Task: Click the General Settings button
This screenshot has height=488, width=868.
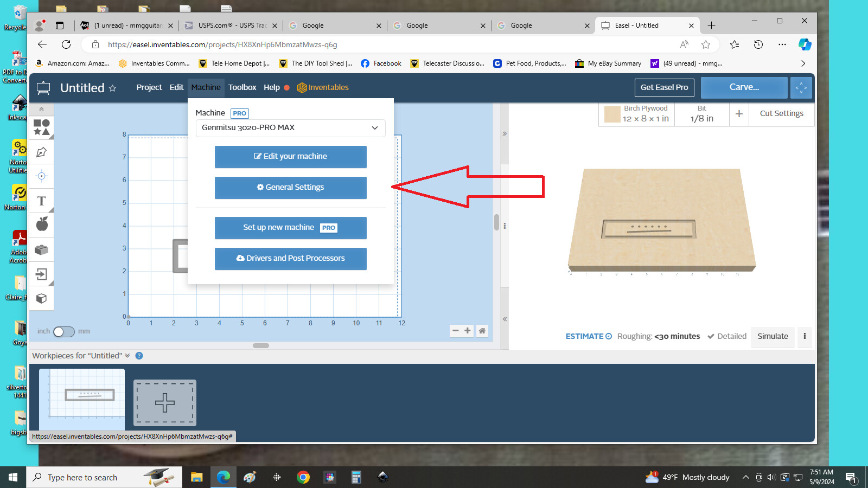Action: 290,187
